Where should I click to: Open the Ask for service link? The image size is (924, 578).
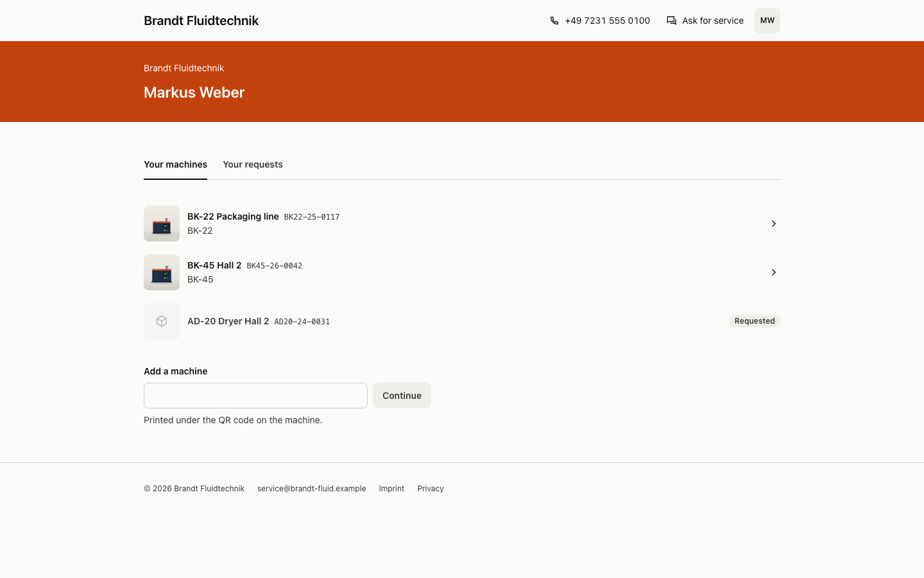705,21
